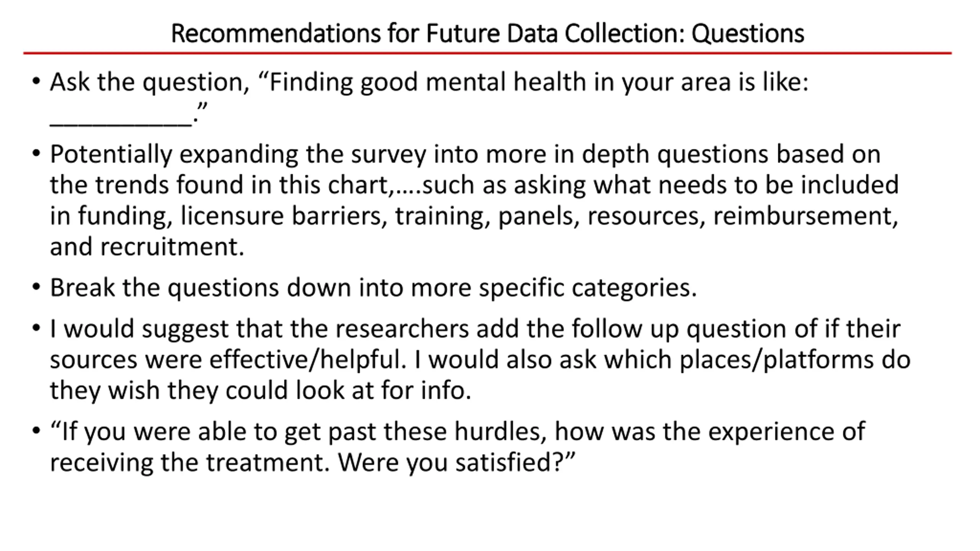Click the red horizontal line under the title

(x=487, y=53)
